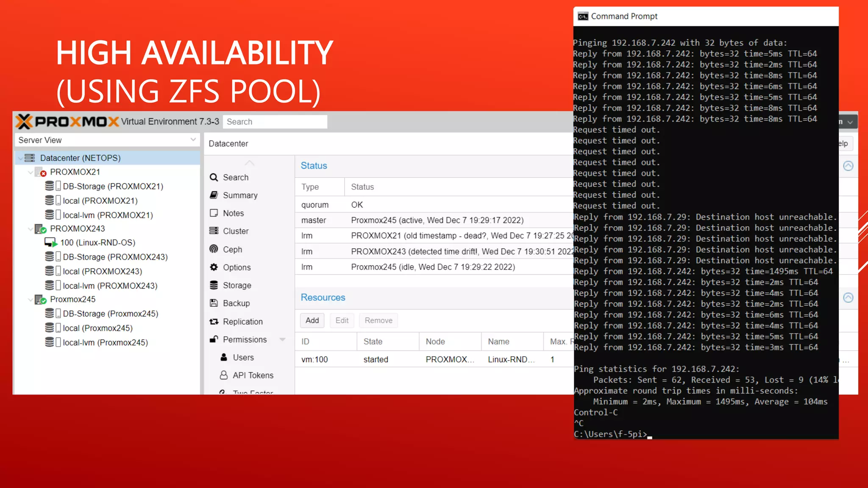Click the Proxmox245 online node icon
This screenshot has height=488, width=868.
(41, 299)
